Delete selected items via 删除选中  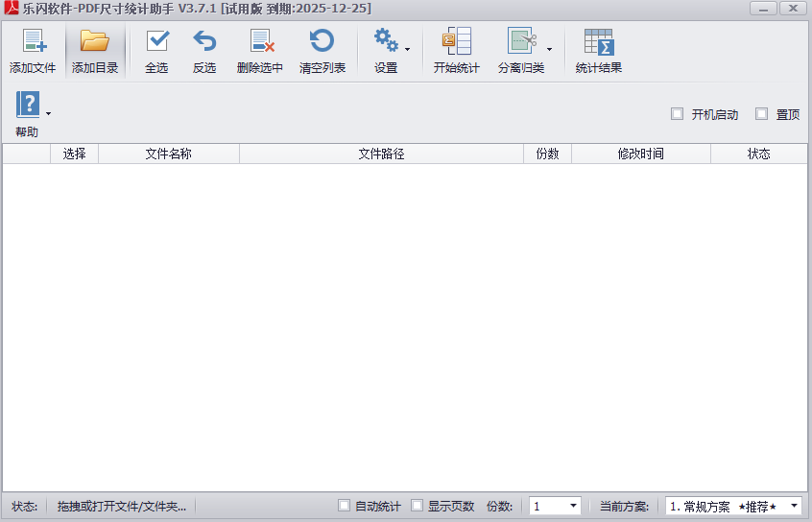click(x=260, y=51)
